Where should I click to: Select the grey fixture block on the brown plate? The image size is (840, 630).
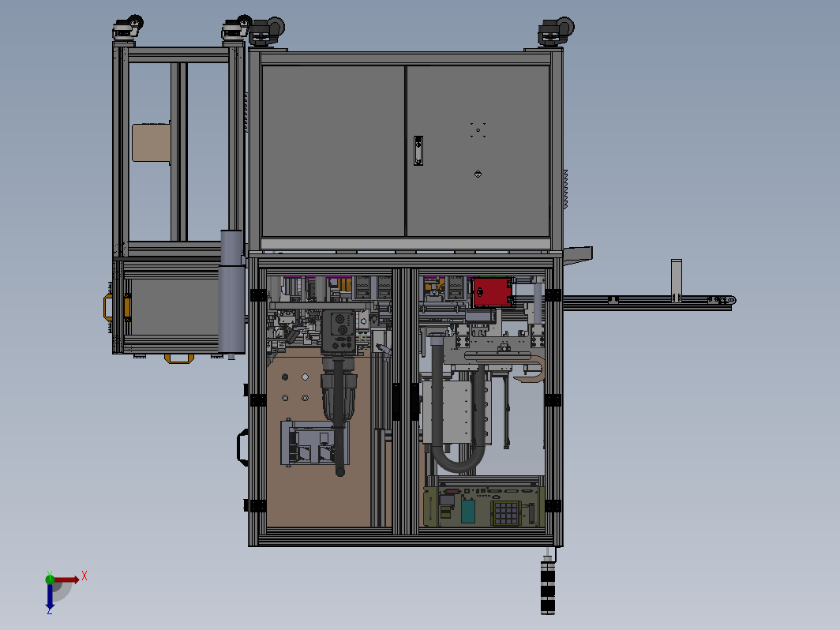pyautogui.click(x=315, y=443)
